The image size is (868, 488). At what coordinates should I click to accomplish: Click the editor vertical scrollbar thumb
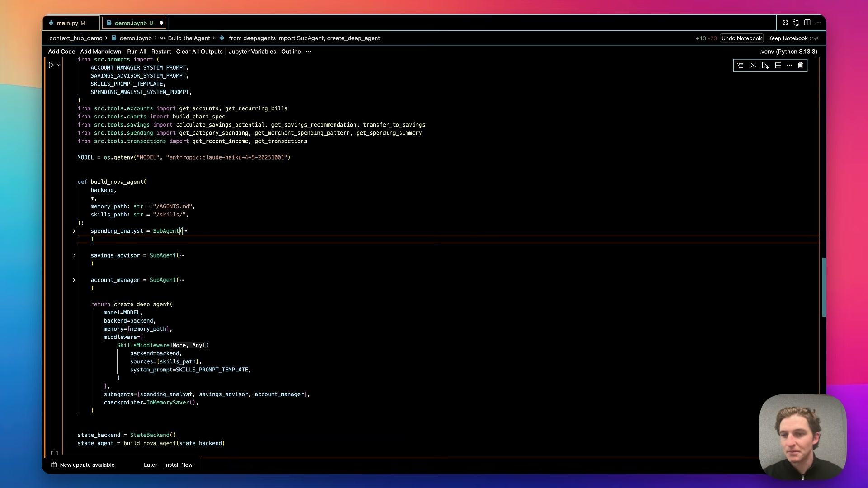tap(824, 287)
